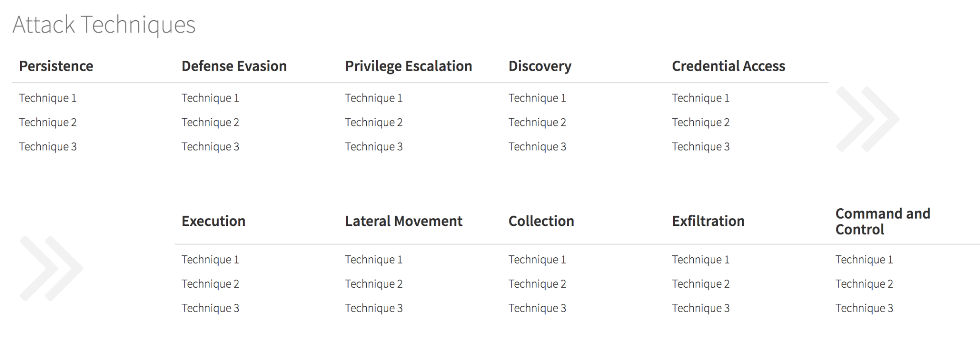Select the Exfiltration heading

click(x=708, y=221)
